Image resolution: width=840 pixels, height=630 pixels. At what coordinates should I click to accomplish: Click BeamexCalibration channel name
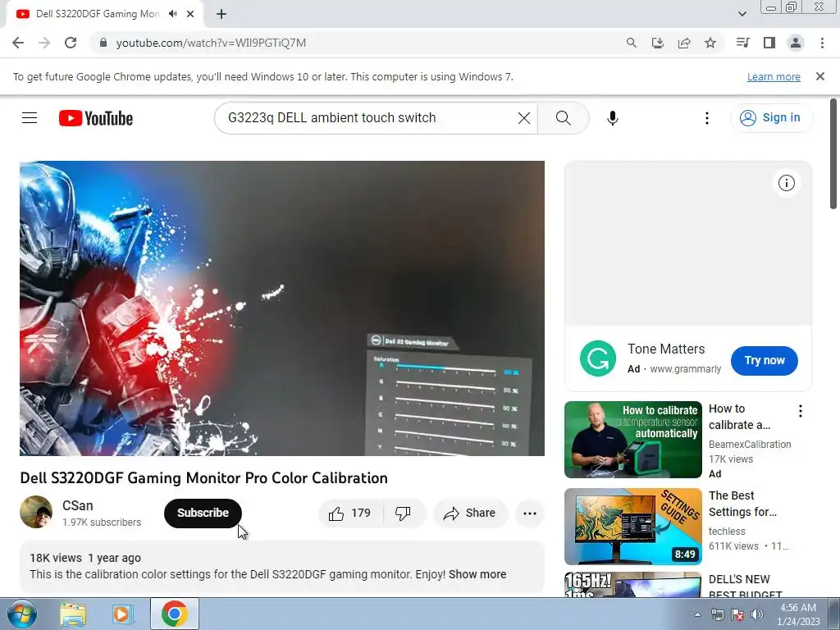(x=750, y=444)
